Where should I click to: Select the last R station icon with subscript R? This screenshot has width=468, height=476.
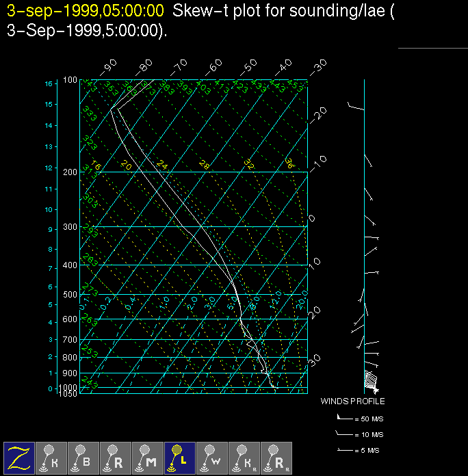(276, 458)
